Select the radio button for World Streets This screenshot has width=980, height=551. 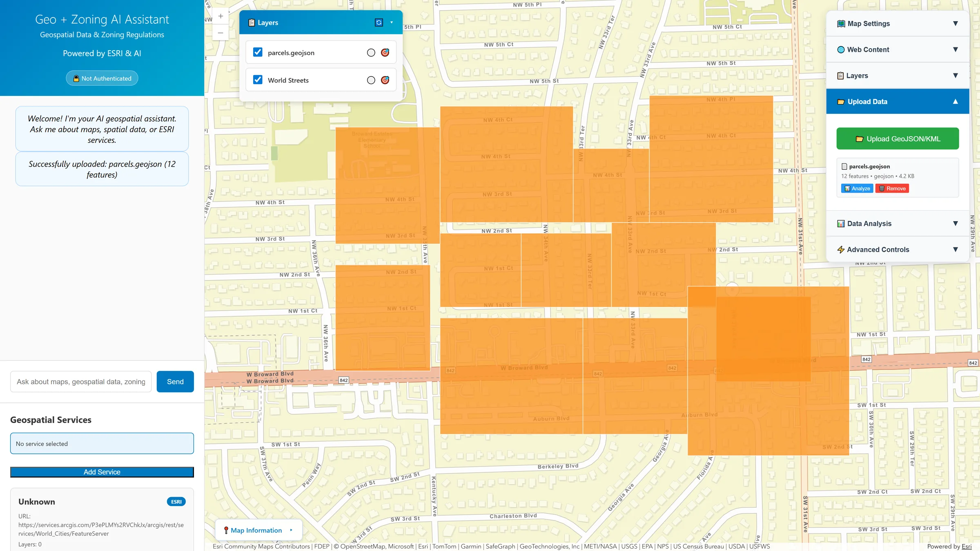pos(371,80)
